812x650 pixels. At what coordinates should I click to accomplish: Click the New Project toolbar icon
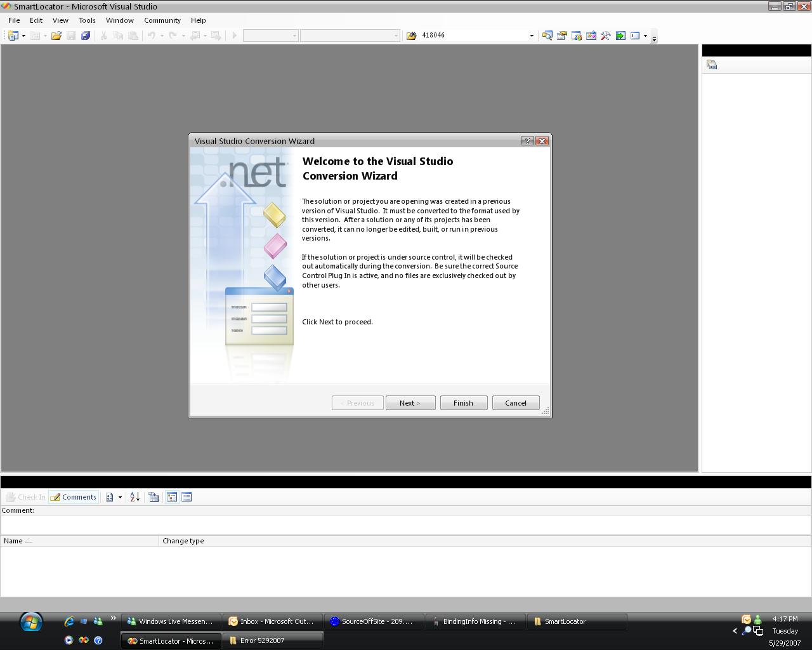(13, 36)
